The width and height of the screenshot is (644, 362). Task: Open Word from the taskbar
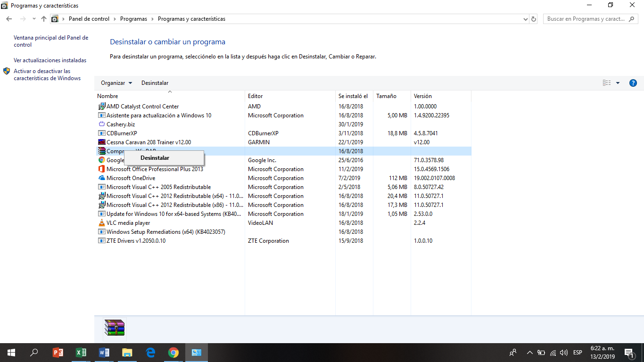(x=104, y=353)
